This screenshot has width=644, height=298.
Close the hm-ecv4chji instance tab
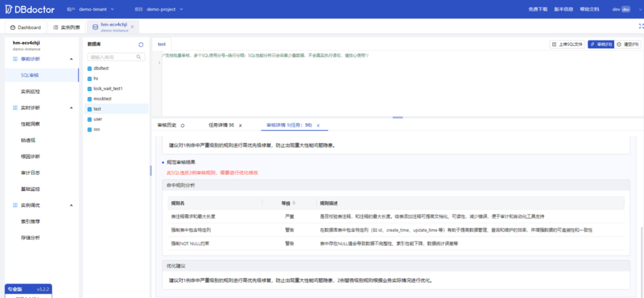click(x=132, y=27)
